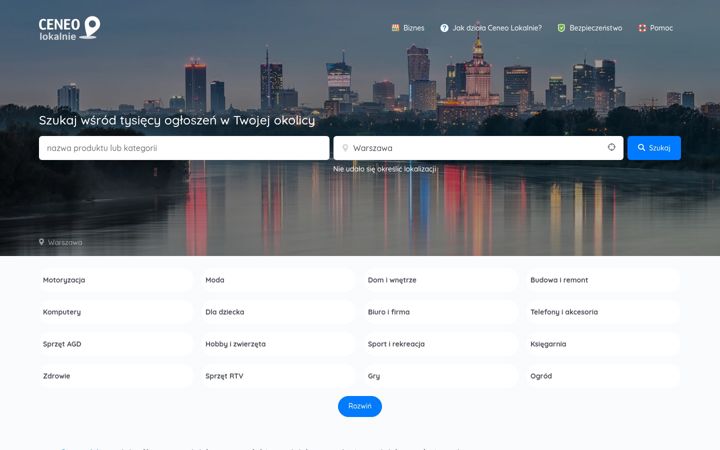720x450 pixels.
Task: Click the question mark help icon
Action: tap(444, 28)
